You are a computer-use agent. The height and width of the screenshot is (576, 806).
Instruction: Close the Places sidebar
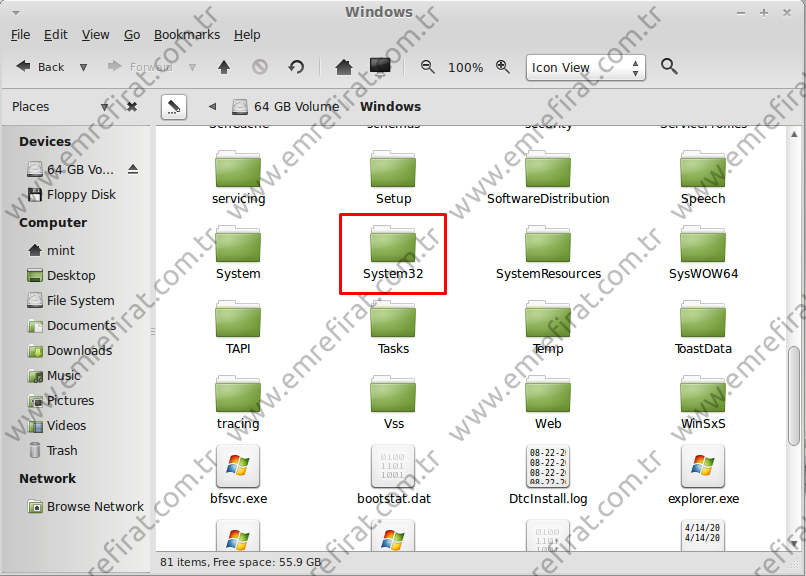(x=132, y=106)
